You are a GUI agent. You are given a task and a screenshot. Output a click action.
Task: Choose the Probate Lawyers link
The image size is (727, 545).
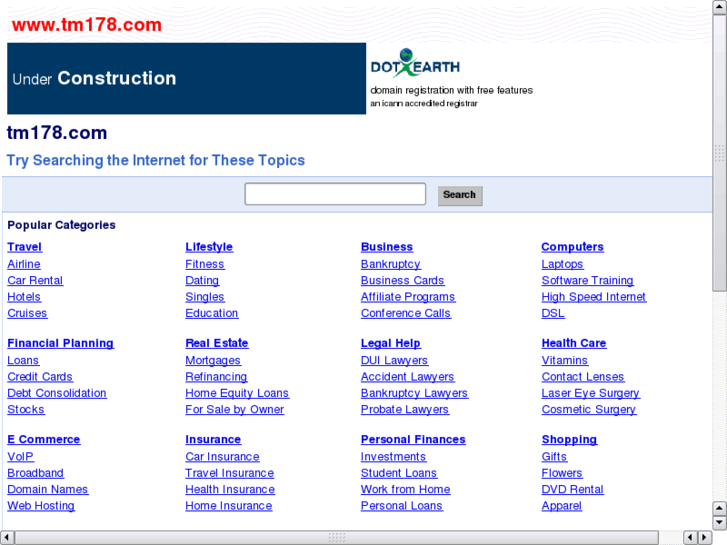[x=405, y=410]
